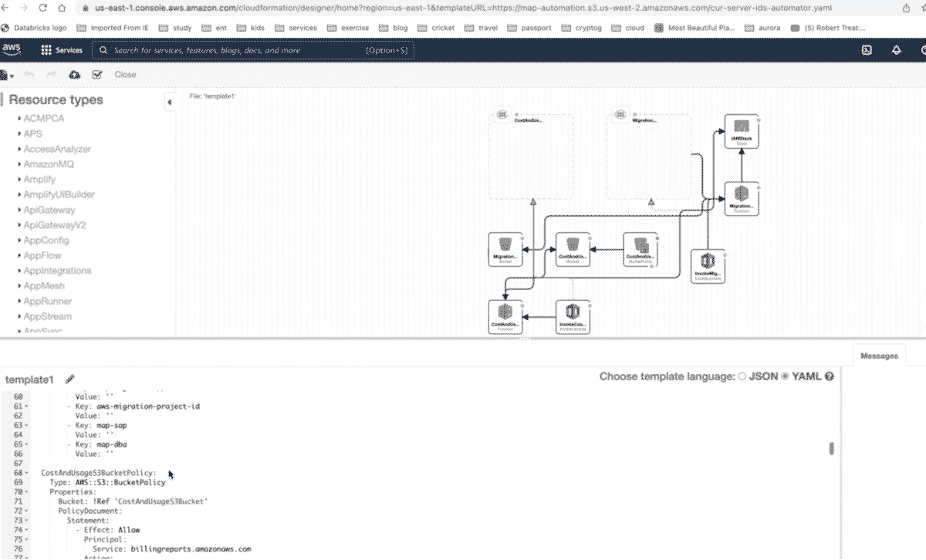
Task: Select YAML template language
Action: click(x=786, y=376)
